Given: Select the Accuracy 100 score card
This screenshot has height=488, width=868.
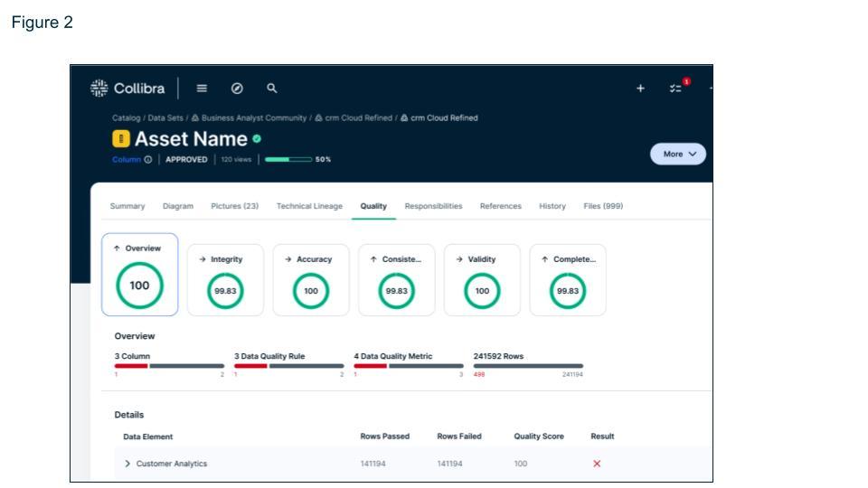Looking at the screenshot, I should click(311, 280).
